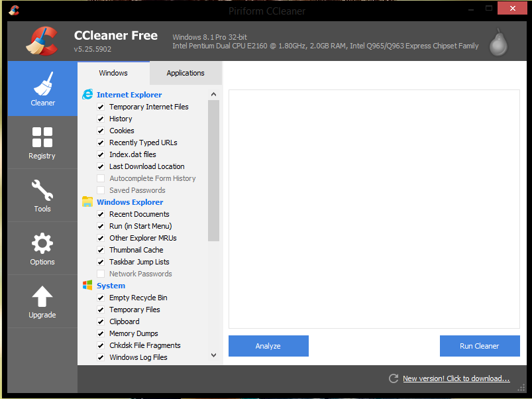
Task: Open the Cleaner section broom icon
Action: [43, 84]
